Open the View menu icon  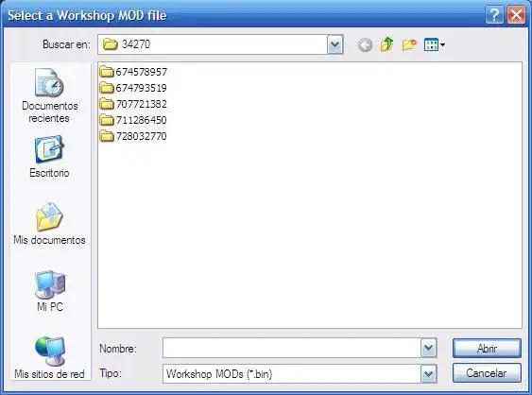(x=435, y=44)
